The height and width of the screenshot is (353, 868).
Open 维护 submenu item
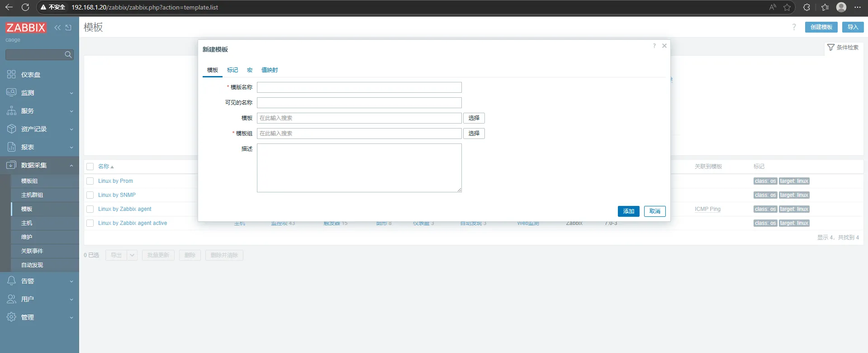tap(45, 237)
